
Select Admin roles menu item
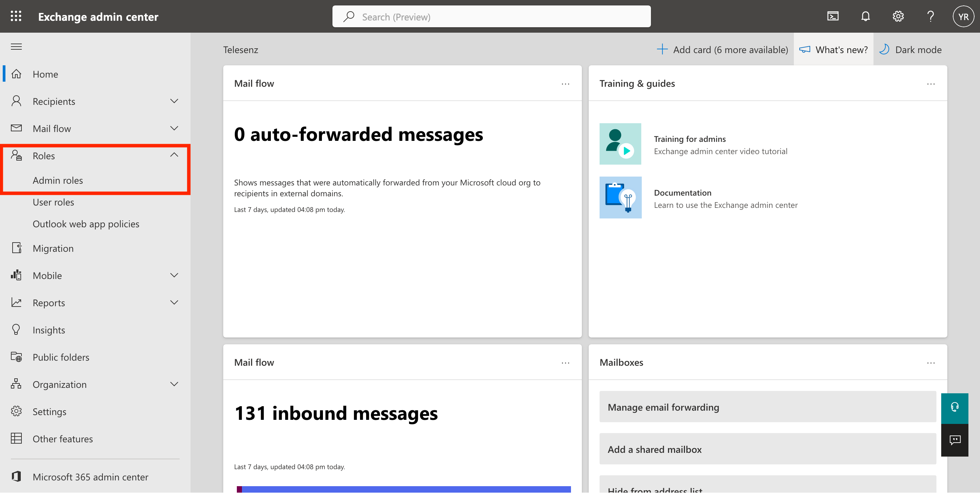coord(58,180)
